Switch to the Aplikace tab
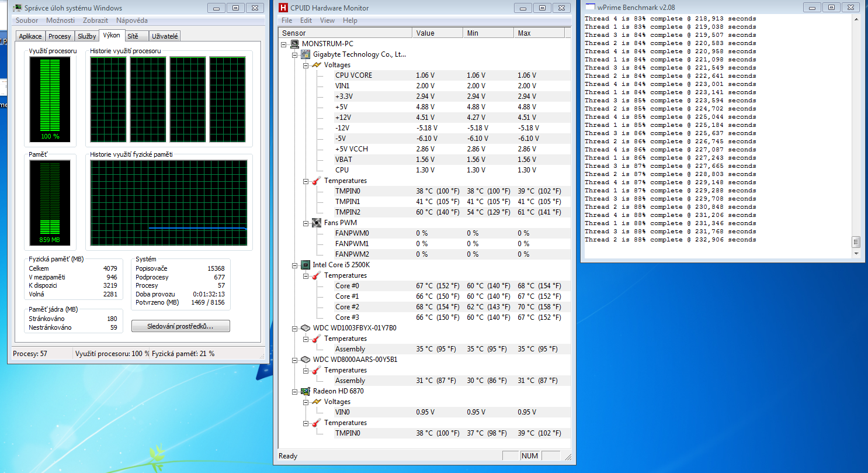This screenshot has height=473, width=868. click(x=30, y=36)
